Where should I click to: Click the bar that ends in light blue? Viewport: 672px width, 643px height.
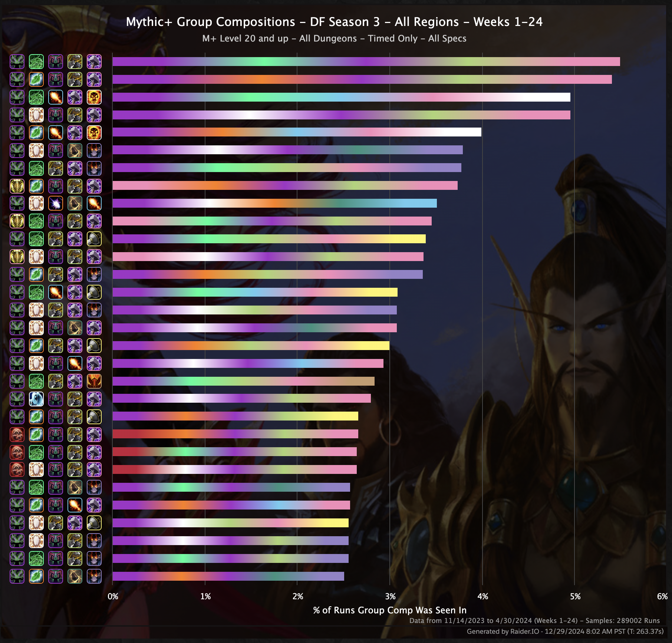tap(275, 203)
